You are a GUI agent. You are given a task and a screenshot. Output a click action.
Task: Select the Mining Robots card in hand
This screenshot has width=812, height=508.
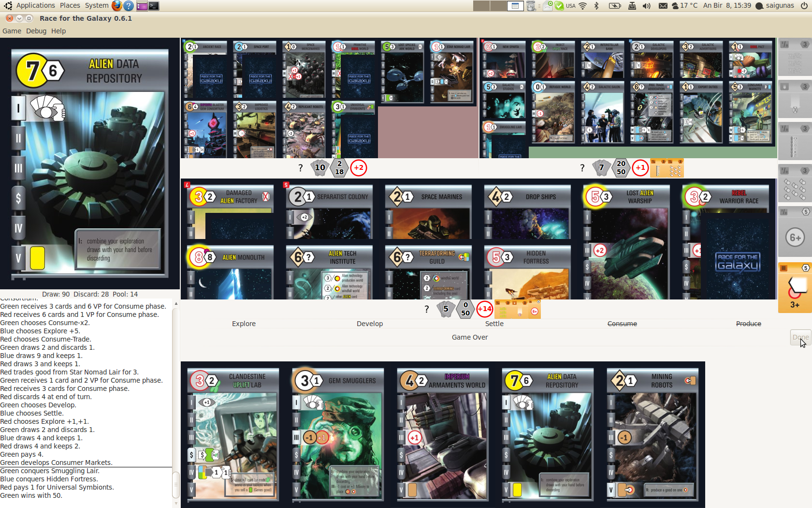pyautogui.click(x=652, y=434)
